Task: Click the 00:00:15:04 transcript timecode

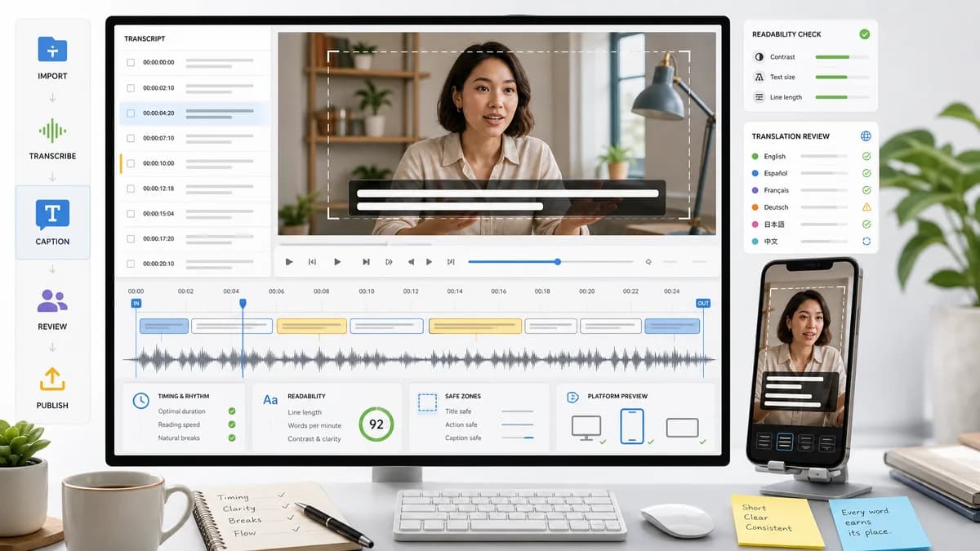Action: click(158, 214)
